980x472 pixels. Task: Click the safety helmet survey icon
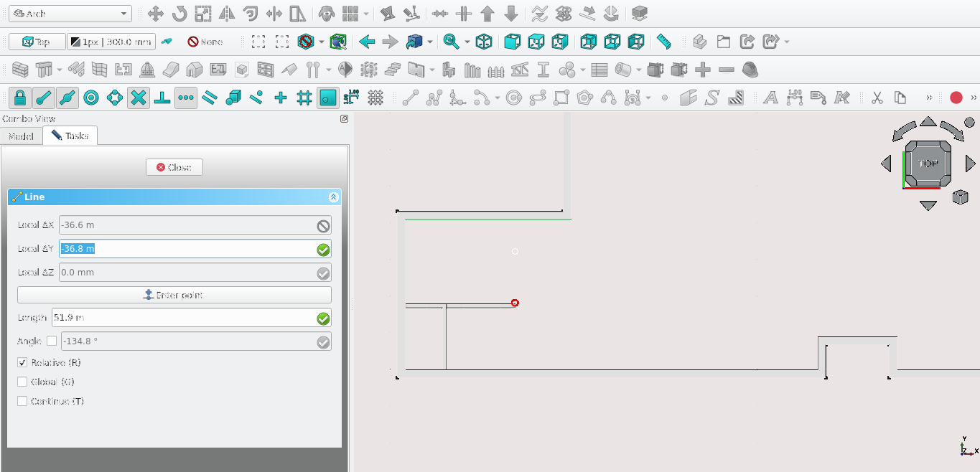[x=750, y=70]
